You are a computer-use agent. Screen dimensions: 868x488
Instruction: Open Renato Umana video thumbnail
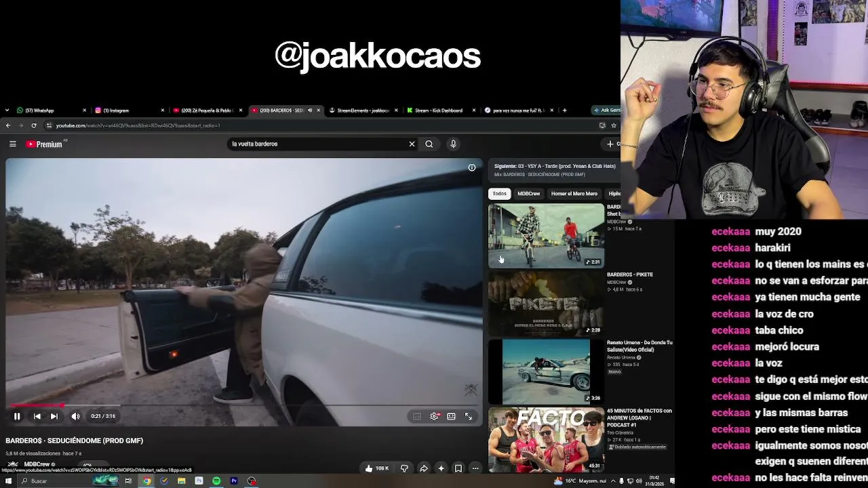(546, 371)
